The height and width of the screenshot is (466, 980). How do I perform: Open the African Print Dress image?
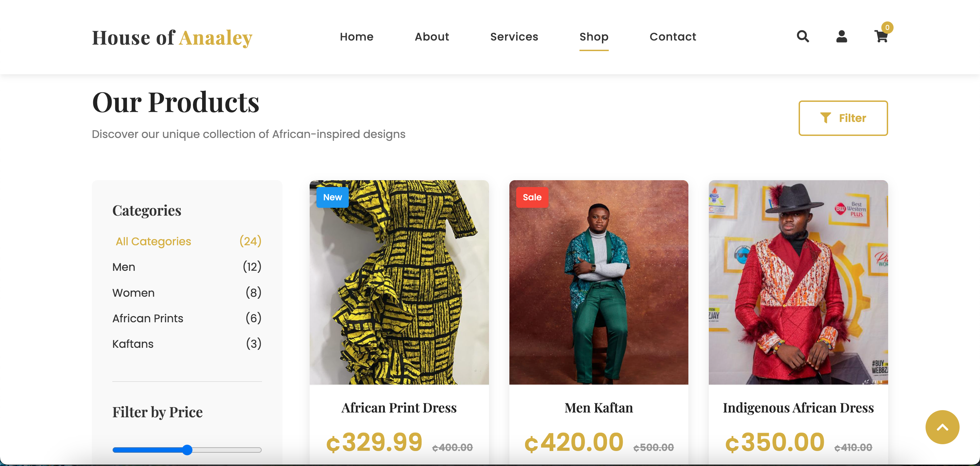tap(399, 282)
